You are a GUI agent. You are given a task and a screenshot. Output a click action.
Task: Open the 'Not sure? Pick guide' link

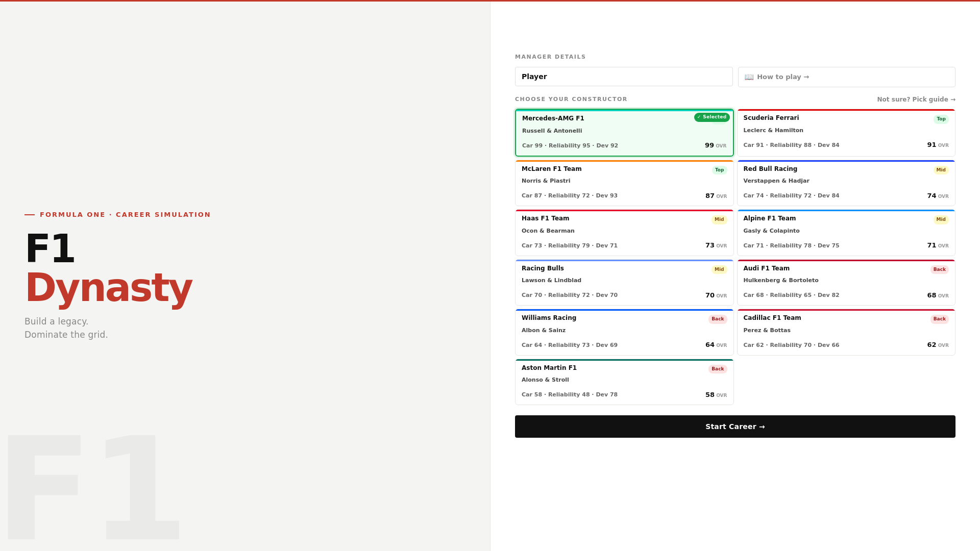pos(916,99)
